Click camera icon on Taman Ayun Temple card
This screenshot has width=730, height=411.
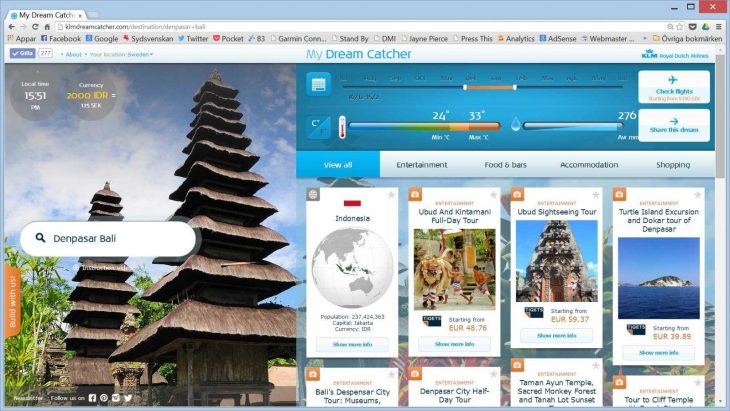point(517,365)
